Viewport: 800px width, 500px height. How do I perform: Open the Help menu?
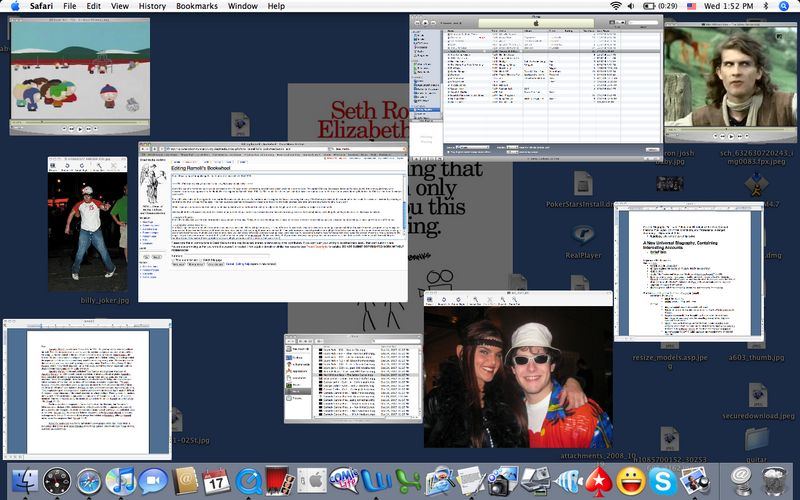tap(276, 6)
